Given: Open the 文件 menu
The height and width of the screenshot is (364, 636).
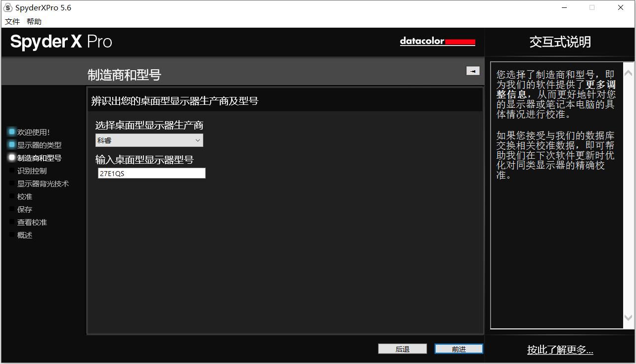Looking at the screenshot, I should (x=12, y=21).
